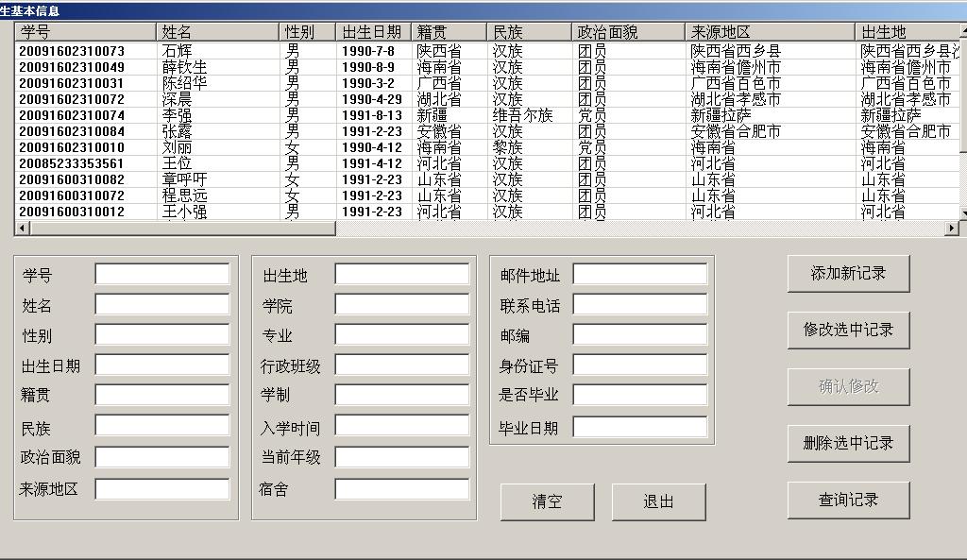Viewport: 967px width, 560px height.
Task: Click the 学号 column header
Action: 85,32
